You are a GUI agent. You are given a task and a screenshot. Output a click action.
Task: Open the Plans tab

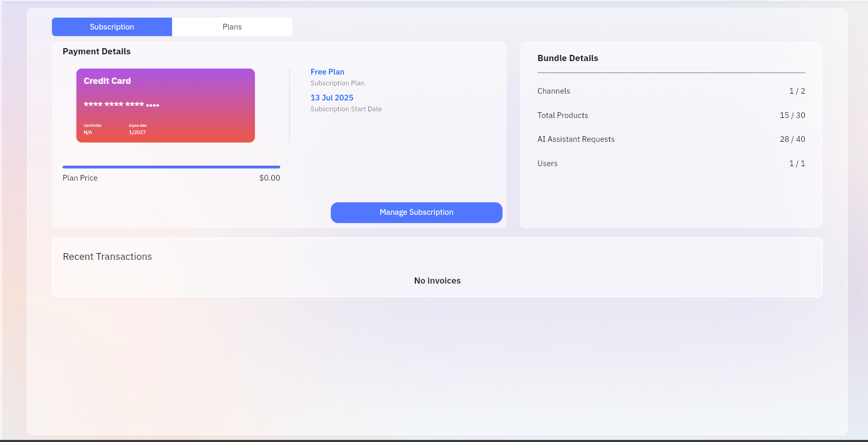coord(232,27)
